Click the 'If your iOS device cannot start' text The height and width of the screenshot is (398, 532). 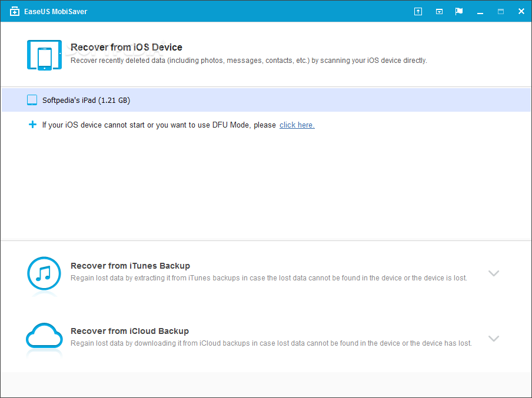coord(159,125)
